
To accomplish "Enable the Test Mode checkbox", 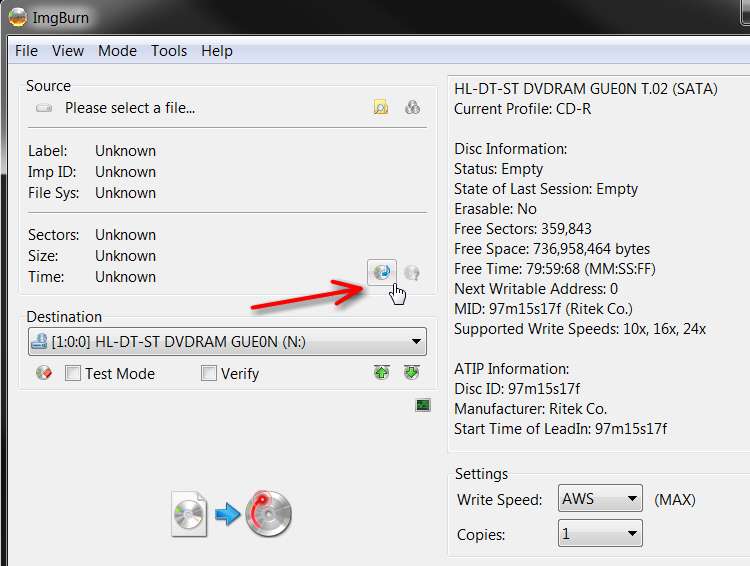I will click(73, 373).
